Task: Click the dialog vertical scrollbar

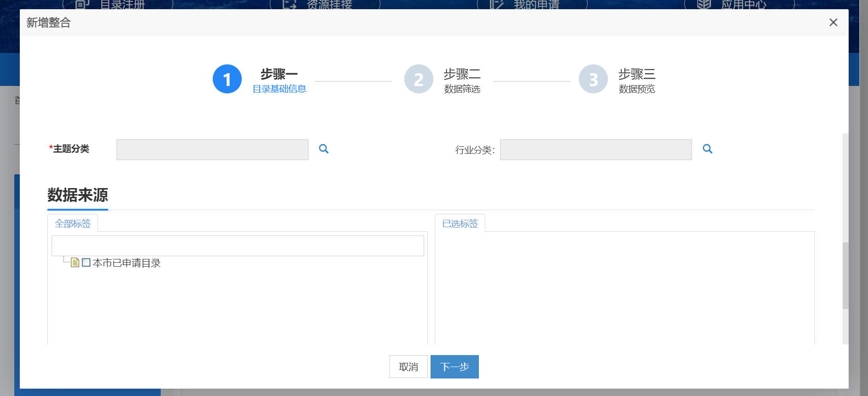Action: [845, 276]
